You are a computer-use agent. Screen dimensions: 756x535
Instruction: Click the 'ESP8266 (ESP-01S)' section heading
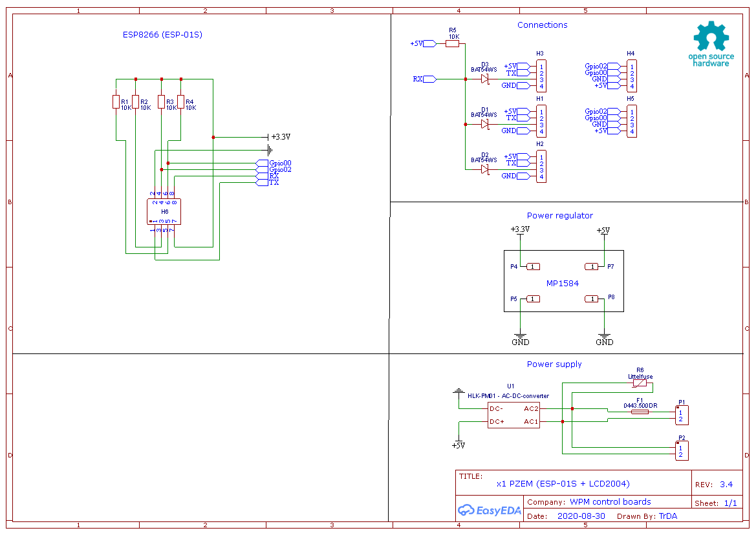click(x=162, y=35)
